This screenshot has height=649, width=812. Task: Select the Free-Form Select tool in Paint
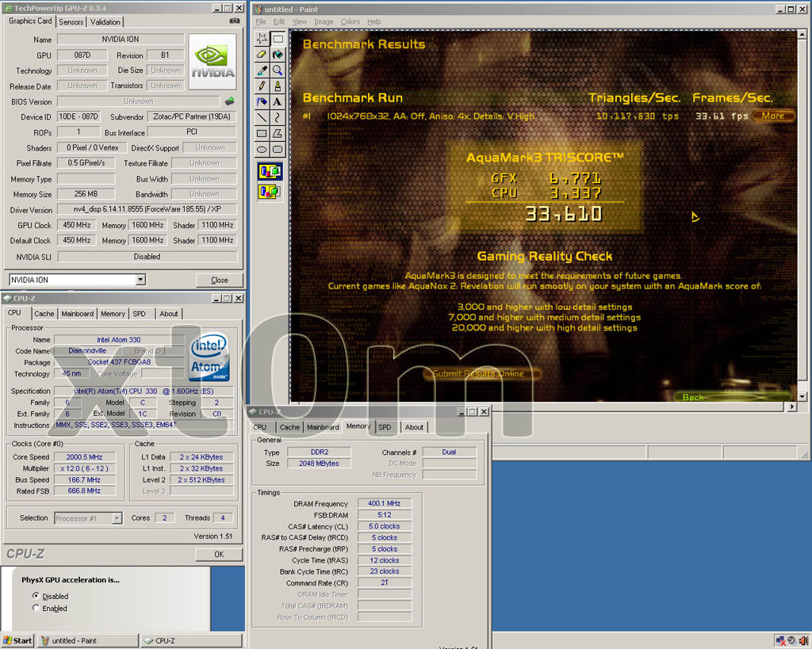pyautogui.click(x=262, y=39)
